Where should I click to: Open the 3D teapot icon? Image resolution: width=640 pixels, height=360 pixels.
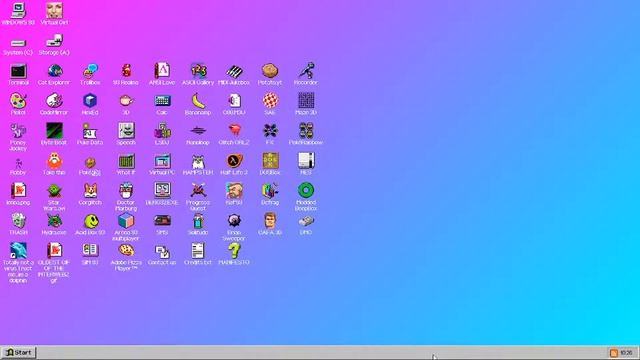click(126, 101)
